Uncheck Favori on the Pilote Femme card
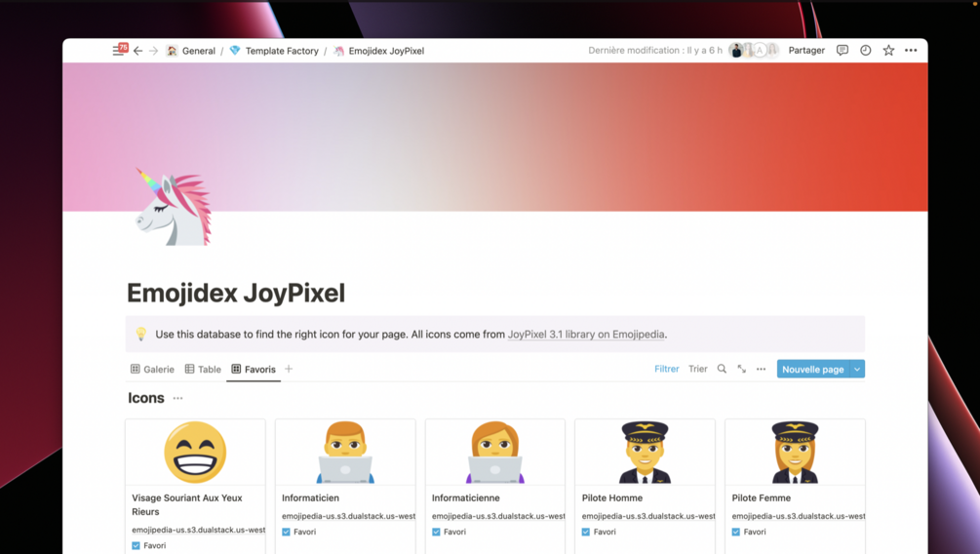The image size is (980, 554). [x=735, y=532]
